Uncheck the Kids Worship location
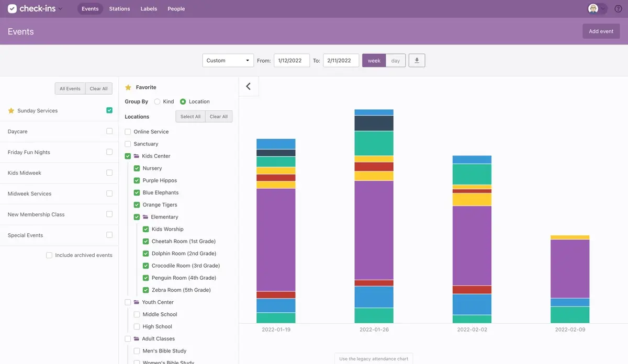This screenshot has width=628, height=364. click(x=146, y=229)
